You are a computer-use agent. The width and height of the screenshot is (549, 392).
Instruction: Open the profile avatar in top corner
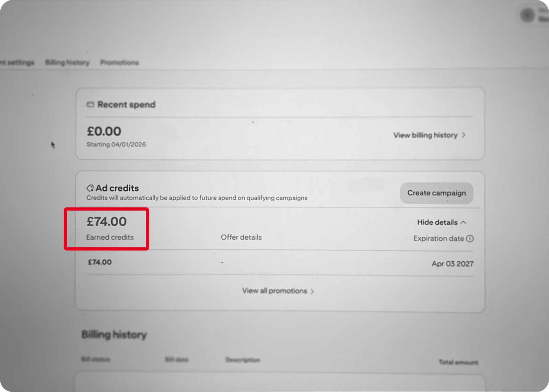pos(527,15)
